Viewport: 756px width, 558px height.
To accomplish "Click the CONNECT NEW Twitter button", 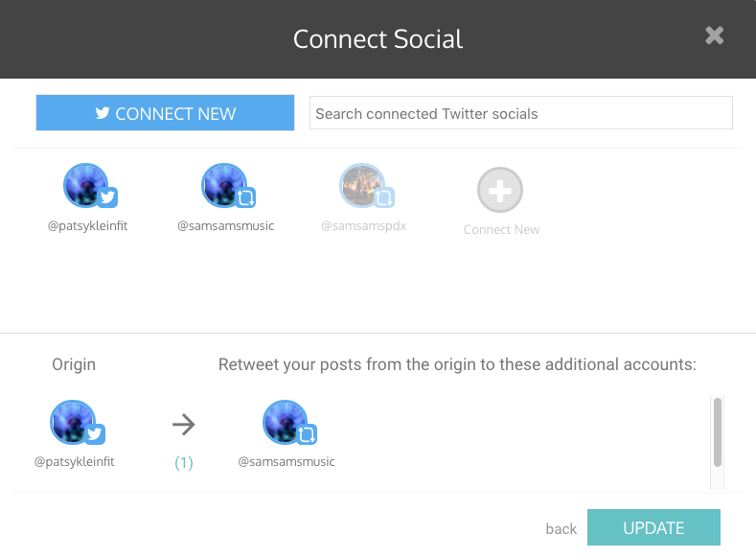I will [165, 113].
